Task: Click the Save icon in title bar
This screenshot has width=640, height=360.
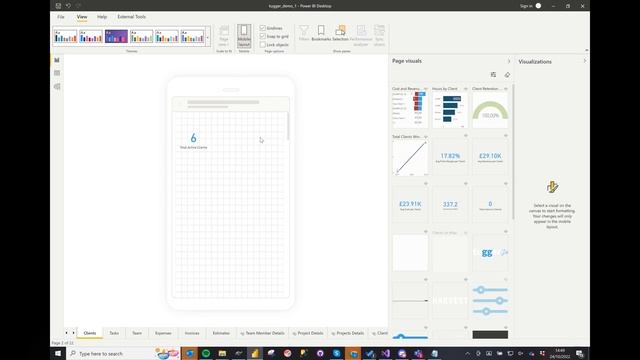Action: (x=58, y=6)
